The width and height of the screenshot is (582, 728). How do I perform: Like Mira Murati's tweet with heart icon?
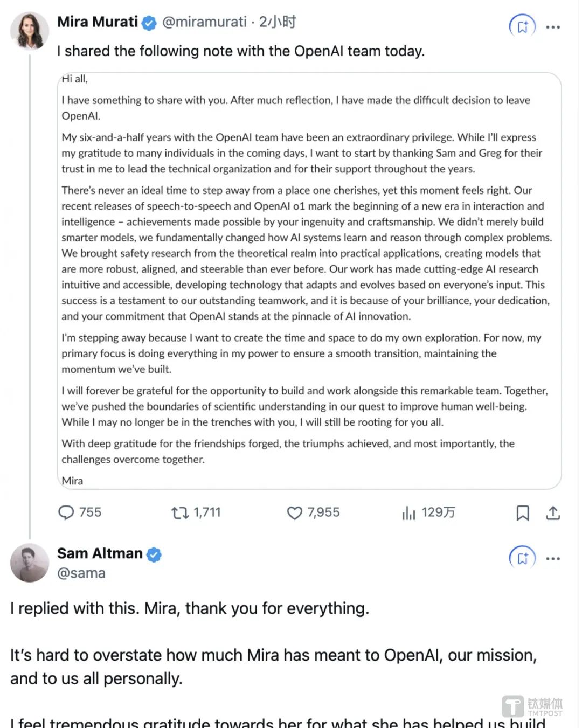point(294,512)
